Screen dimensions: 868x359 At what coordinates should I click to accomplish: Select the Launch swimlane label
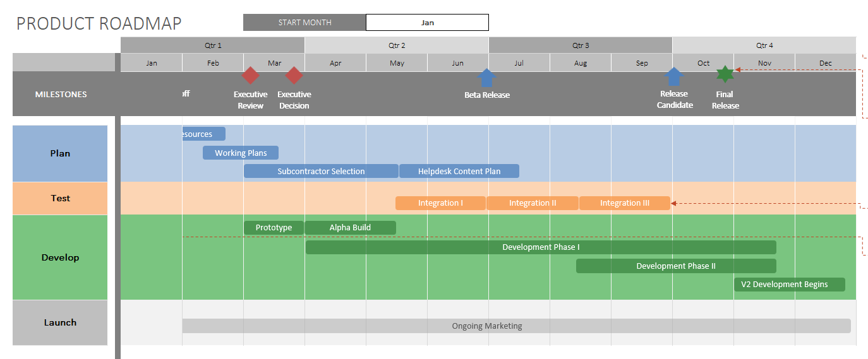click(60, 322)
